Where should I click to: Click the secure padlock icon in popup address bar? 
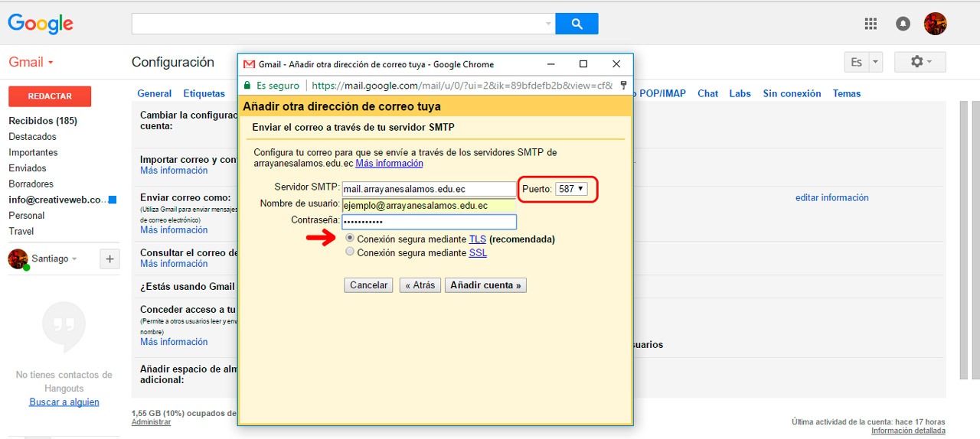click(x=247, y=86)
